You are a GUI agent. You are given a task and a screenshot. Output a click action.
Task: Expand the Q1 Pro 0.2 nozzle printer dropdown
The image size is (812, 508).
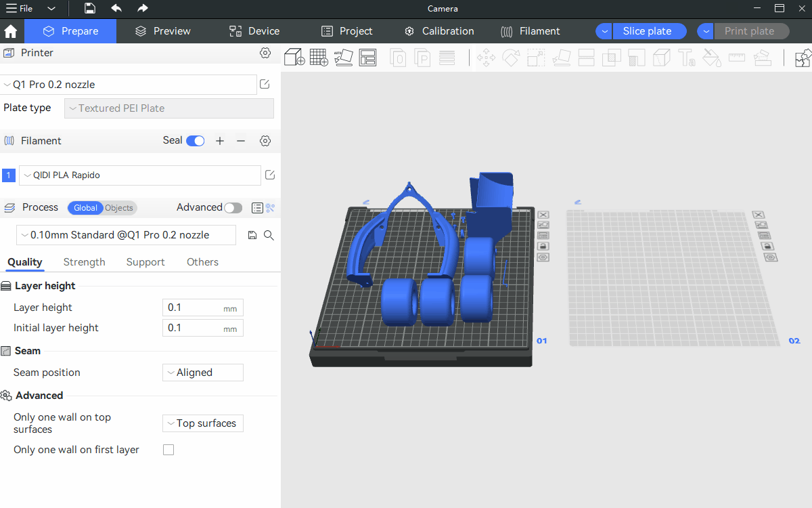coord(129,85)
